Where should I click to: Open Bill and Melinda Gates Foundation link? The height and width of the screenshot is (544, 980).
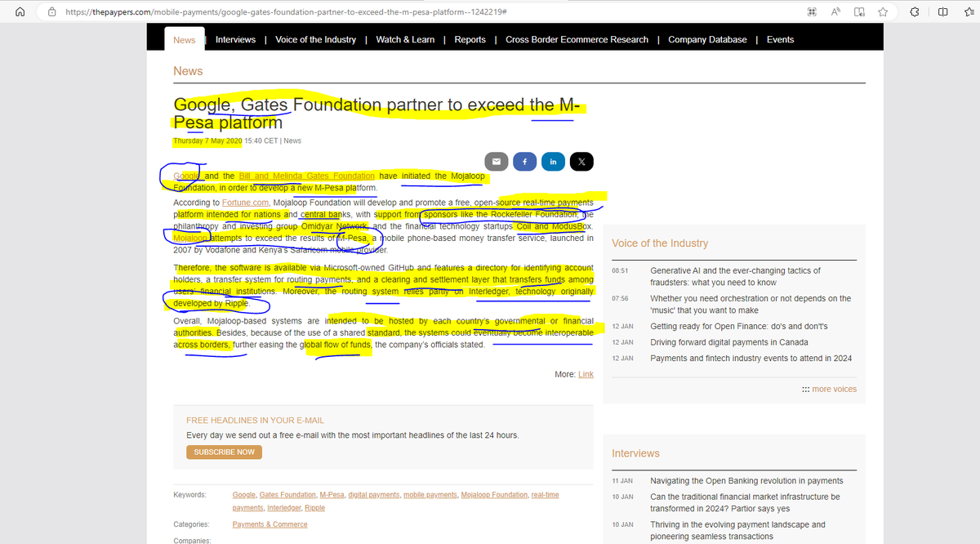306,176
